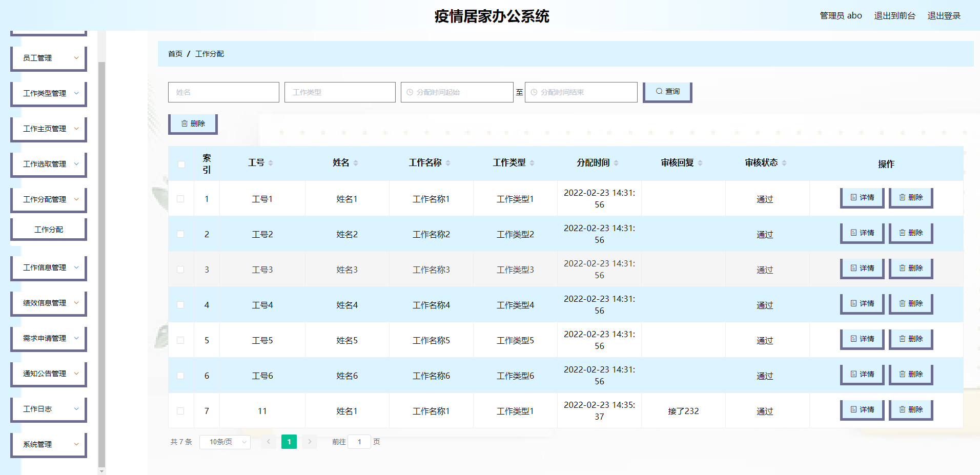Select the header select-all checkbox
980x475 pixels.
point(181,164)
